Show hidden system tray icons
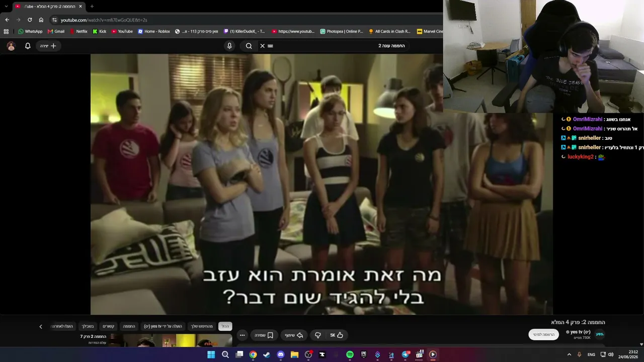This screenshot has width=644, height=362. [x=569, y=354]
